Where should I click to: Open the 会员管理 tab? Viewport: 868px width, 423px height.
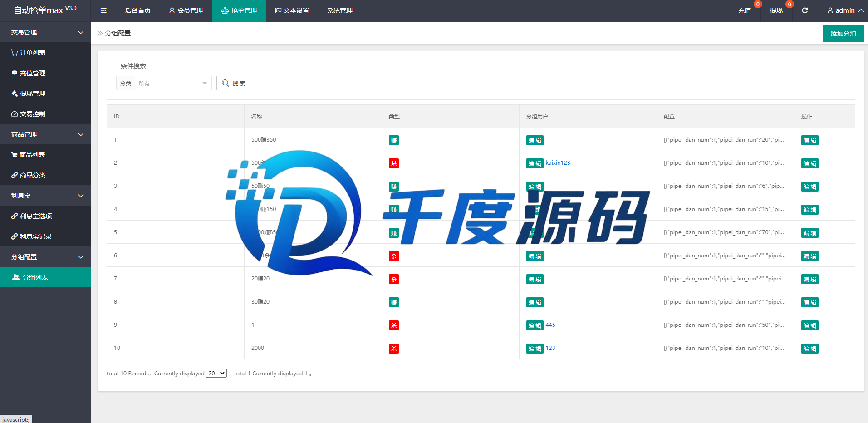186,10
